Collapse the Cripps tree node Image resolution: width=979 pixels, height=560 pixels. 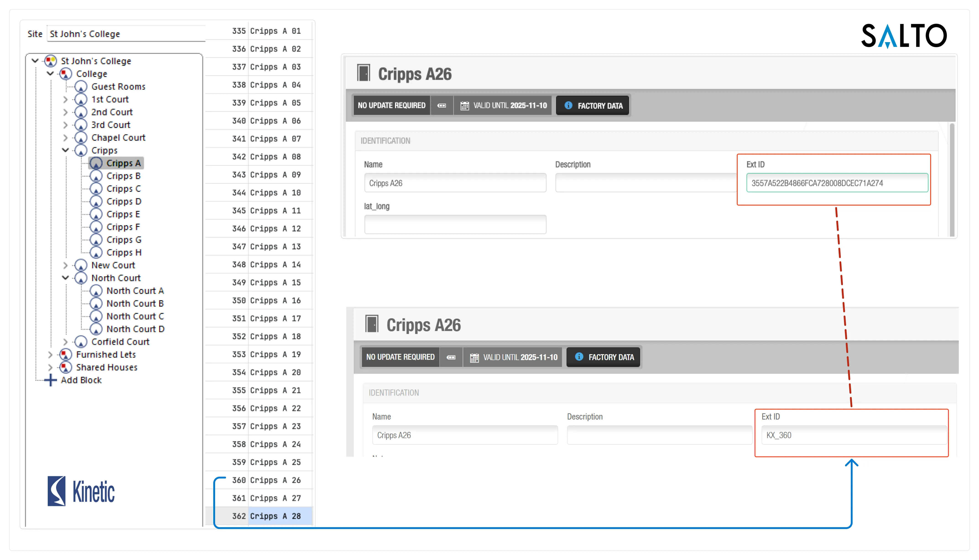pos(65,150)
